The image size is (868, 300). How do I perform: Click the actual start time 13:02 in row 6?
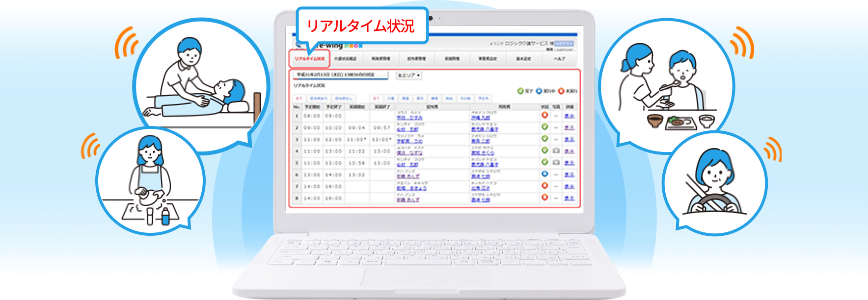(x=356, y=175)
